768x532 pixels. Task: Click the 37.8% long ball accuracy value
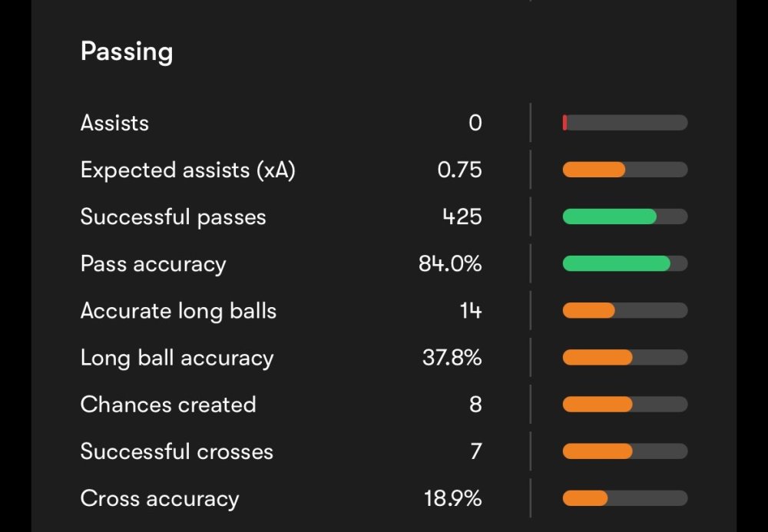click(452, 358)
